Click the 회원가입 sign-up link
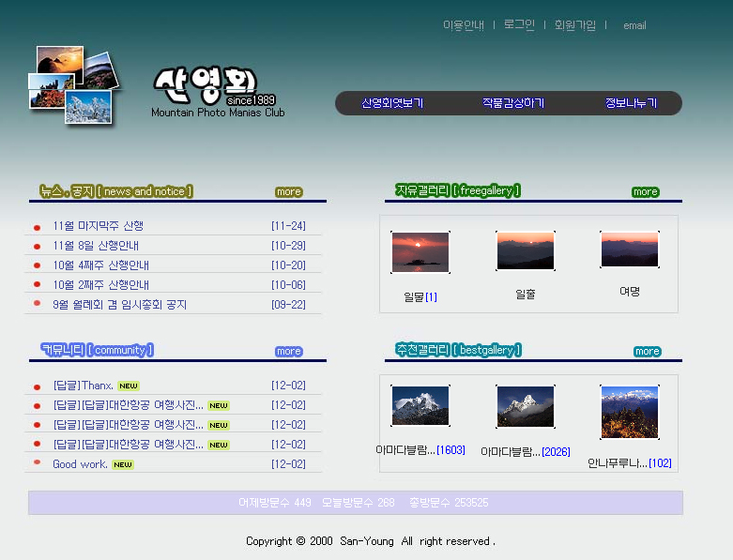The width and height of the screenshot is (733, 560). click(574, 25)
